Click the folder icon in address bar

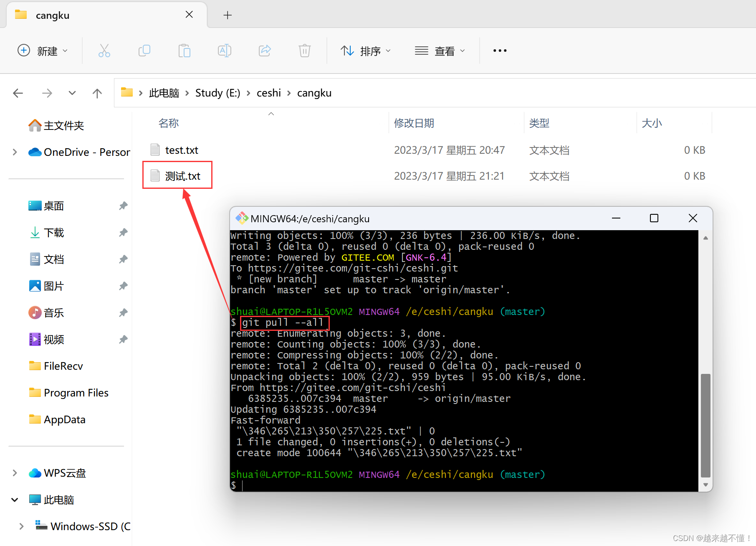point(127,92)
